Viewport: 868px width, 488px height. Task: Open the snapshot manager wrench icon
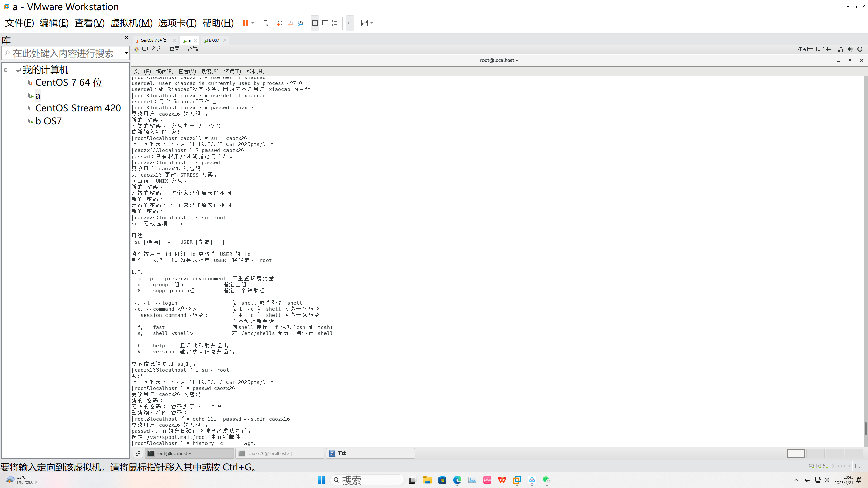click(x=301, y=23)
